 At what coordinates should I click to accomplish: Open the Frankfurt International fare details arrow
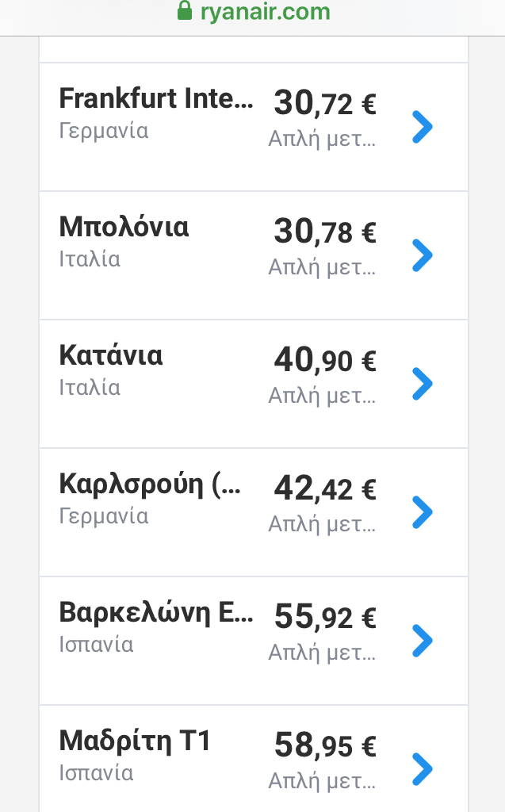click(423, 125)
